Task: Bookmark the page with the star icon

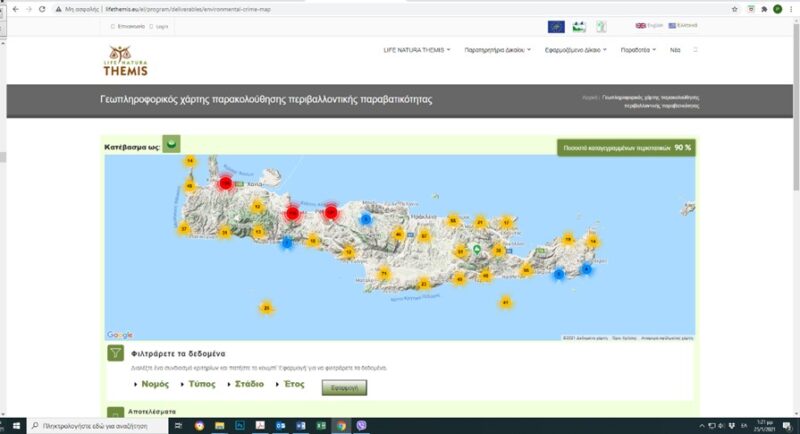Action: [x=735, y=9]
